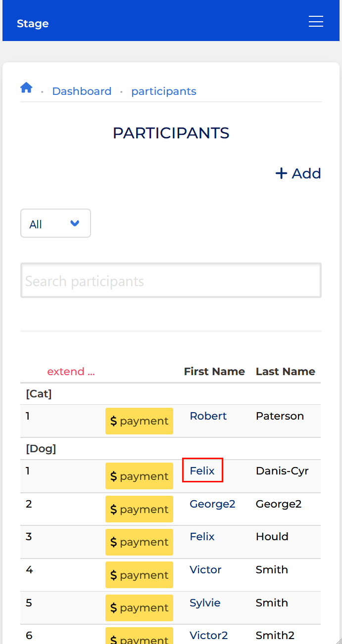342x644 pixels.
Task: Click payment button for Sylvie Smith
Action: coord(139,608)
